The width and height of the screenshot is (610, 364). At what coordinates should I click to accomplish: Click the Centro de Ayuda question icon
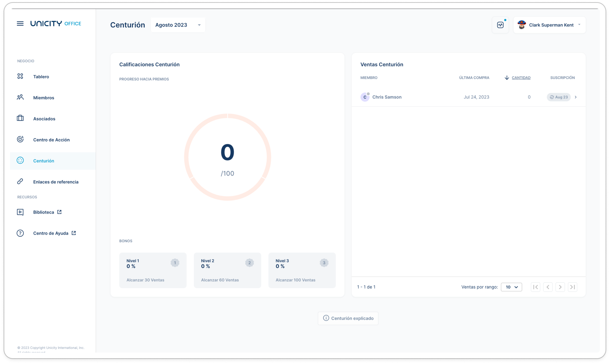[20, 233]
